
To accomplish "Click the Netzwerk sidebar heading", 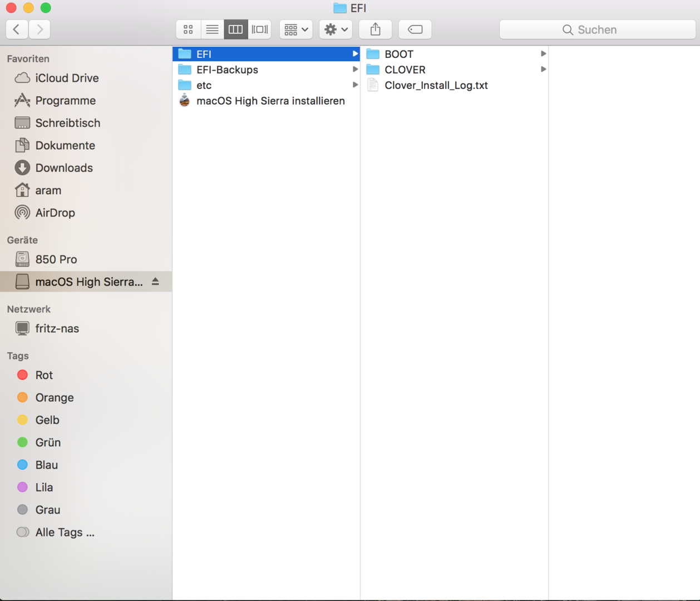I will coord(28,309).
